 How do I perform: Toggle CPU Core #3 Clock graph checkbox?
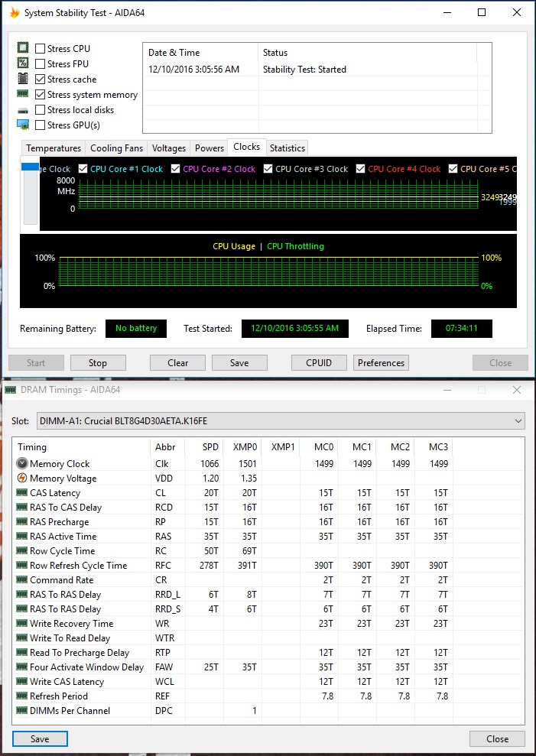(x=268, y=169)
